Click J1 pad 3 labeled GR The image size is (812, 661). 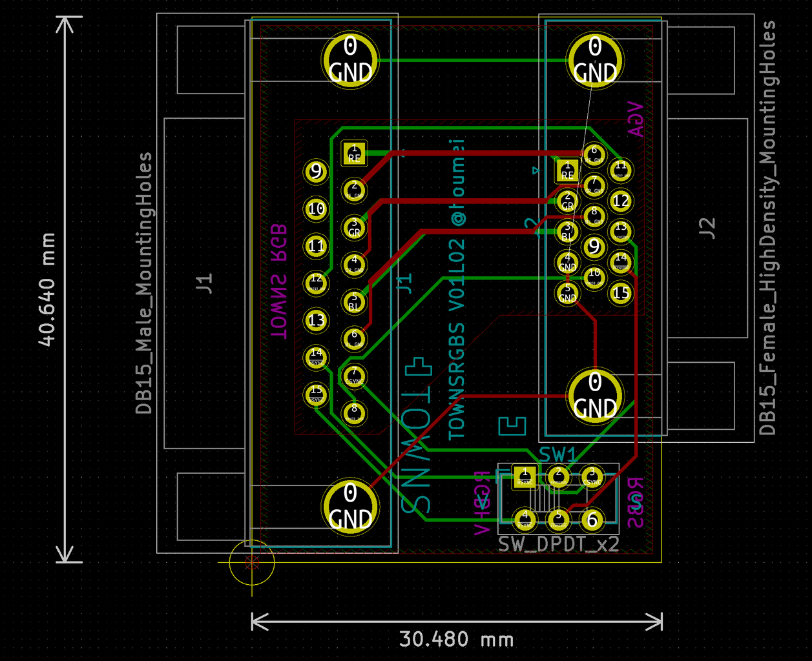[x=354, y=227]
